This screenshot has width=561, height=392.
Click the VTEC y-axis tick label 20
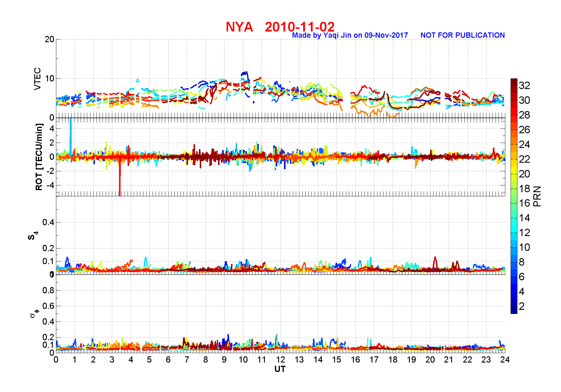pos(49,39)
